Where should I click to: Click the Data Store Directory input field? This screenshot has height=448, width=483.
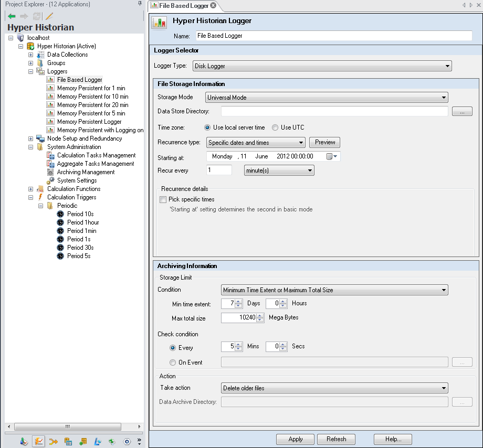(334, 111)
